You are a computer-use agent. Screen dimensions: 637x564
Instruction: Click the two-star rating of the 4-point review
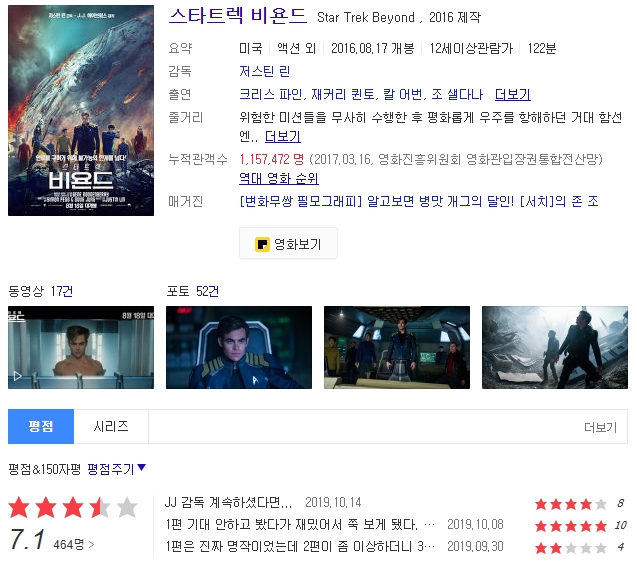[571, 548]
